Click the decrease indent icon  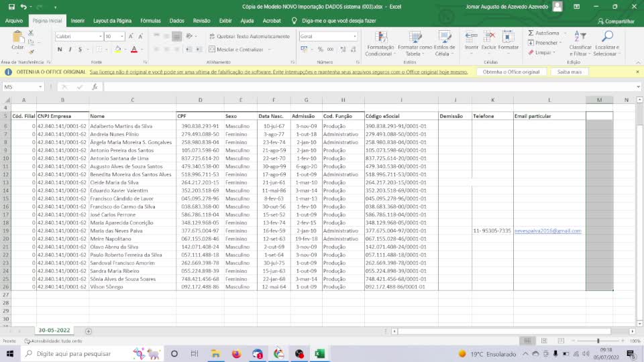[189, 49]
